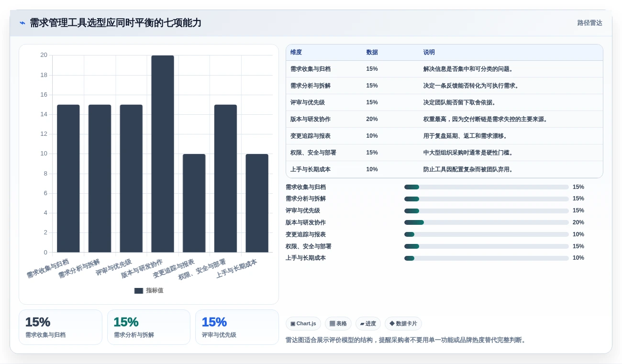Select the tallest 版本与研发协作 bar
The width and height of the screenshot is (622, 364).
point(163,154)
